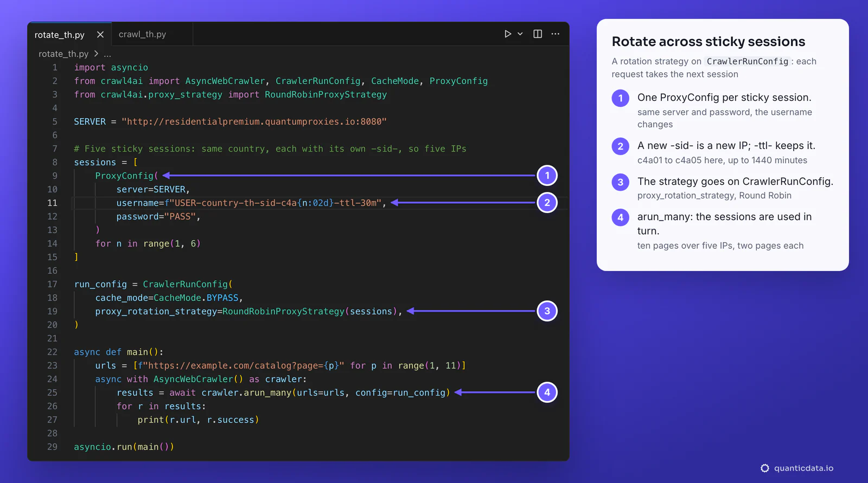Click 'asyncio.run(main())' on line 29
The height and width of the screenshot is (483, 868).
coord(124,447)
